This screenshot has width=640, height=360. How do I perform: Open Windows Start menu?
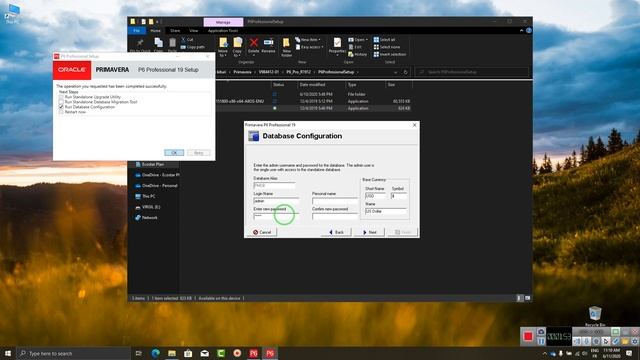pos(8,353)
